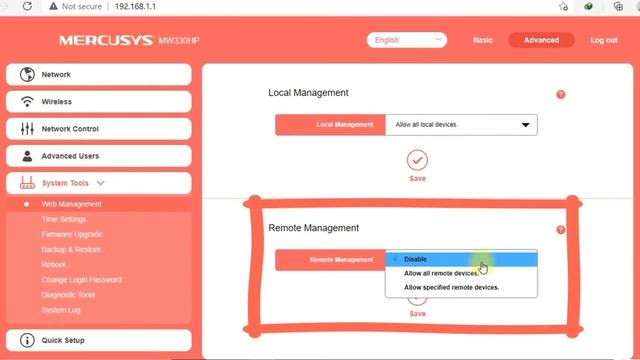The image size is (640, 360).
Task: Open Remote Management help icon
Action: pos(561,230)
